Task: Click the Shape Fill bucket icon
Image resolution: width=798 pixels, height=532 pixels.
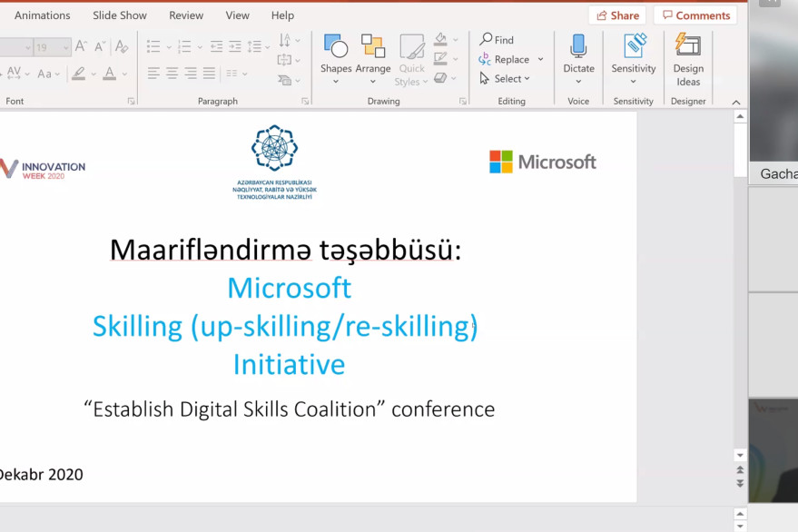Action: click(x=440, y=39)
